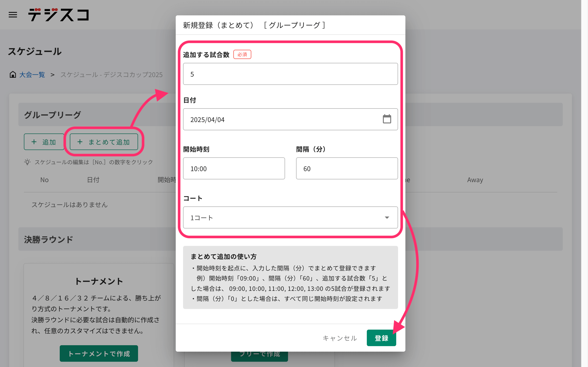Viewport: 588px width, 367px height.
Task: Click the lightbulb hint icon
Action: [x=27, y=162]
